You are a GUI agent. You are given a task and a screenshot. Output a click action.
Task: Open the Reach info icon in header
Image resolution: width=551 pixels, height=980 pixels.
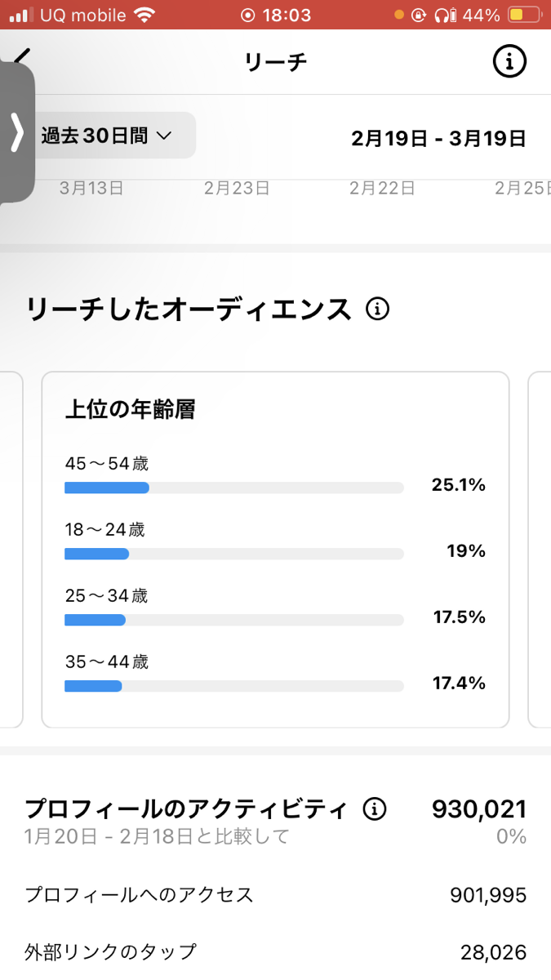tap(509, 61)
